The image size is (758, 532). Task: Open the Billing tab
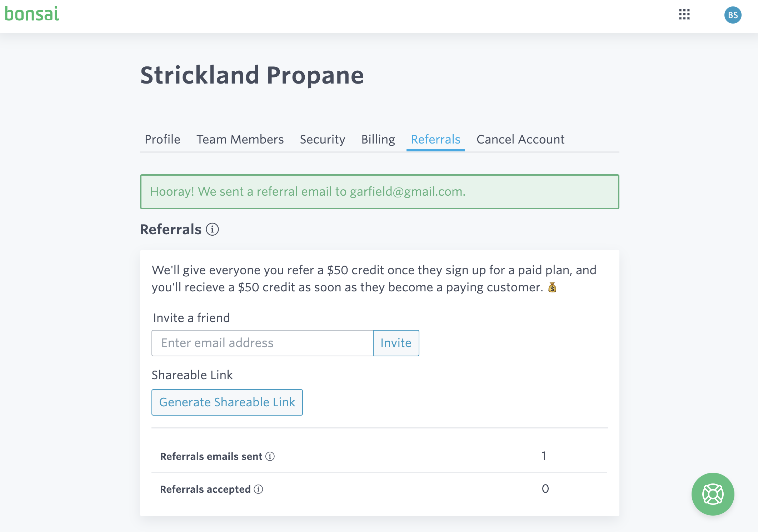point(378,140)
